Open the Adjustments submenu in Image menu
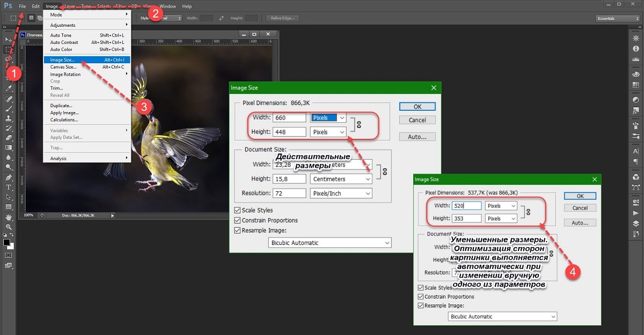 coord(86,25)
